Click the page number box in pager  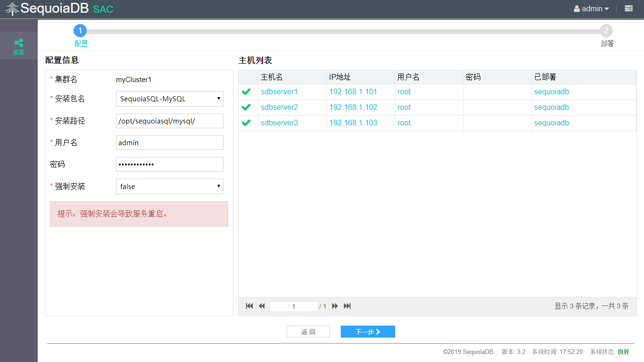(x=293, y=306)
